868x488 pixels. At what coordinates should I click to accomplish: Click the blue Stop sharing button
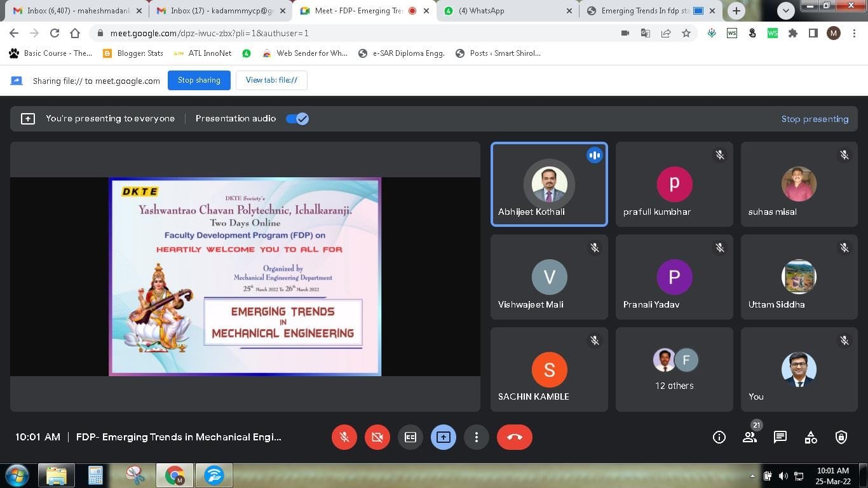[x=199, y=80]
